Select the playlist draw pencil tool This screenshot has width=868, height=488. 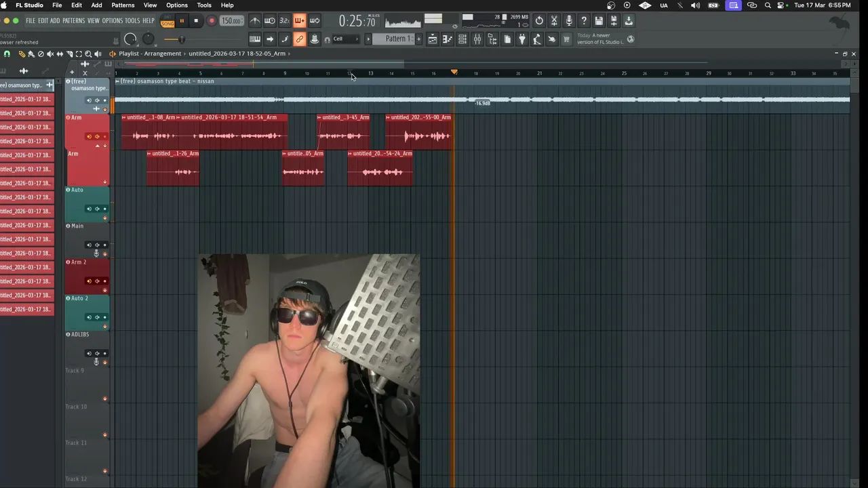22,54
